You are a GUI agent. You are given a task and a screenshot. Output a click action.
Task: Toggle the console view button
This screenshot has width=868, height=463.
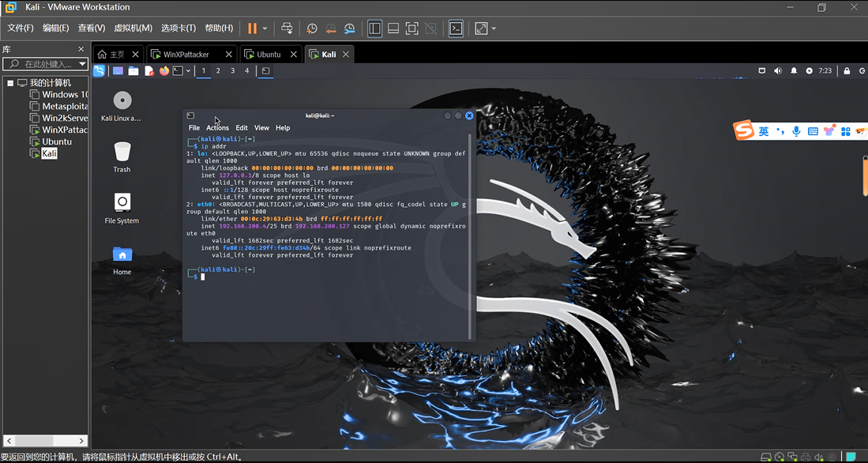[456, 28]
